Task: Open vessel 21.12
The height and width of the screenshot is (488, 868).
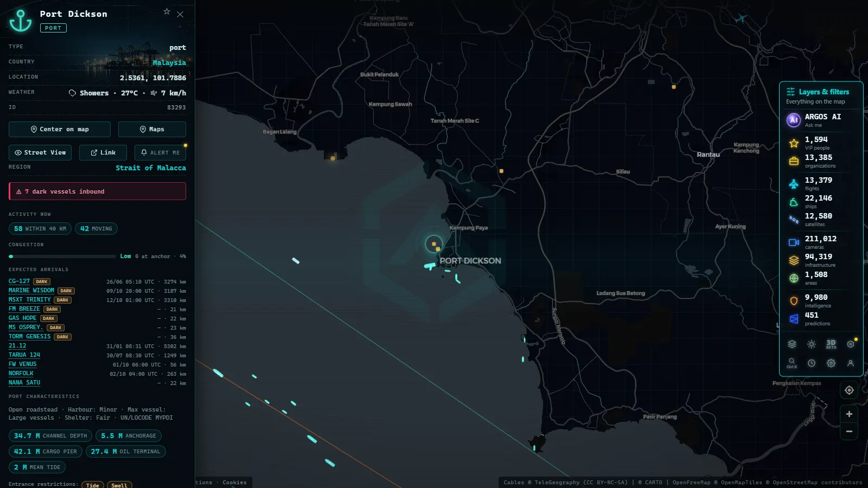Action: [x=17, y=346]
